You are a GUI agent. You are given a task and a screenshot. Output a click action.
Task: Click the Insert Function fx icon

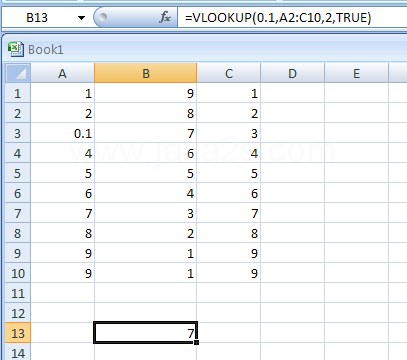[x=165, y=17]
